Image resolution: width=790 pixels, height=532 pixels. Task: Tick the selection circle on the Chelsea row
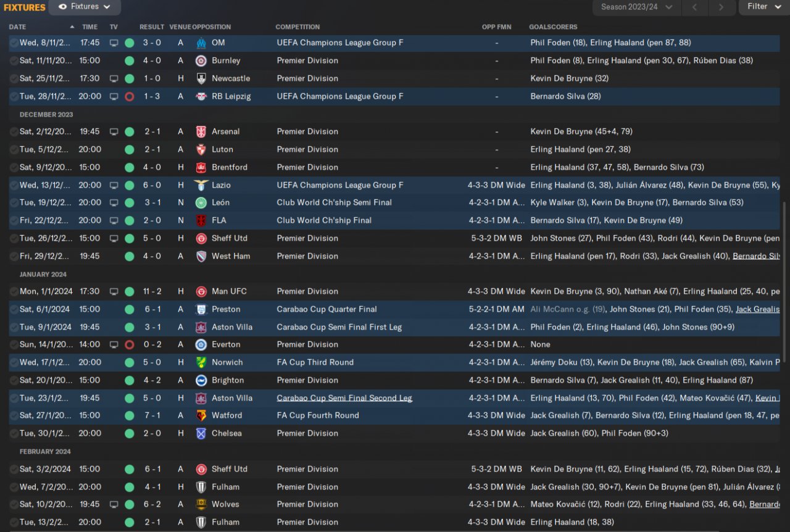pos(14,433)
